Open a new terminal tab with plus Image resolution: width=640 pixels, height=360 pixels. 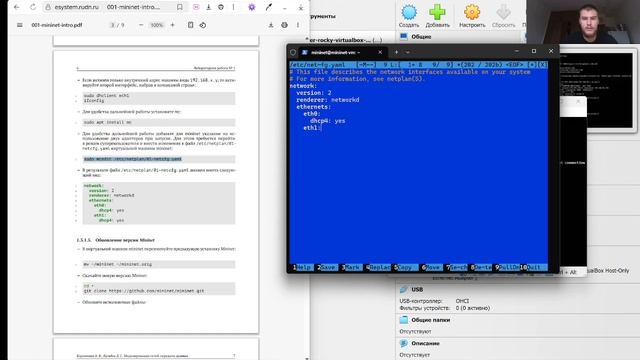pos(396,52)
